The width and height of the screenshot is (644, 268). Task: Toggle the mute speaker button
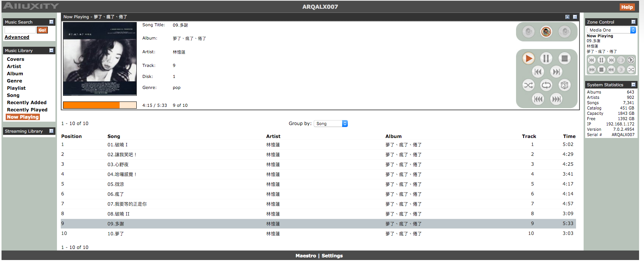tap(546, 32)
